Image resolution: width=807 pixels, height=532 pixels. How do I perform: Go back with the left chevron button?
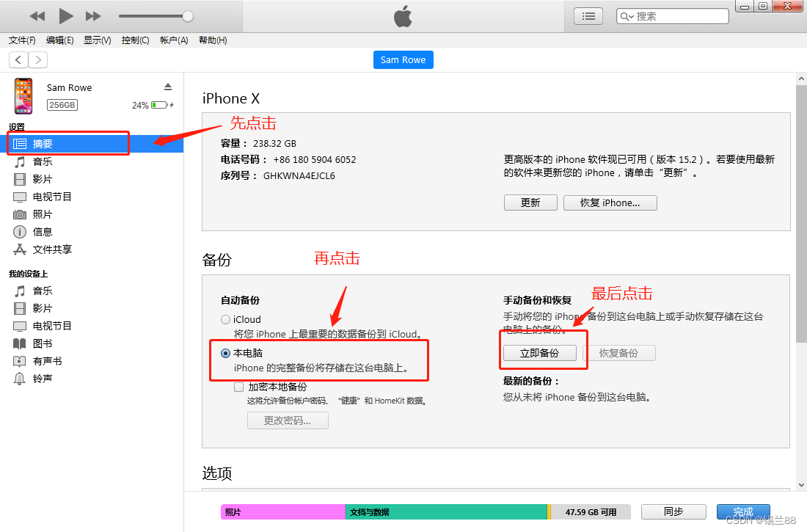(18, 59)
